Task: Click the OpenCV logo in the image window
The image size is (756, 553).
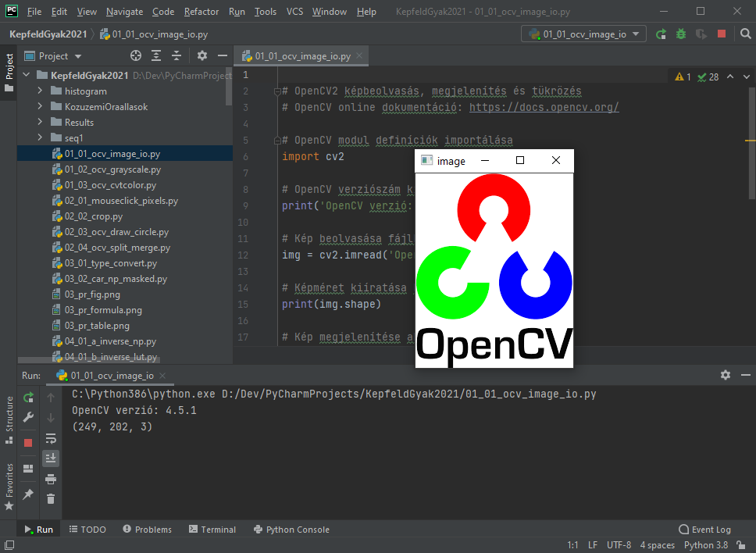Action: tap(494, 270)
